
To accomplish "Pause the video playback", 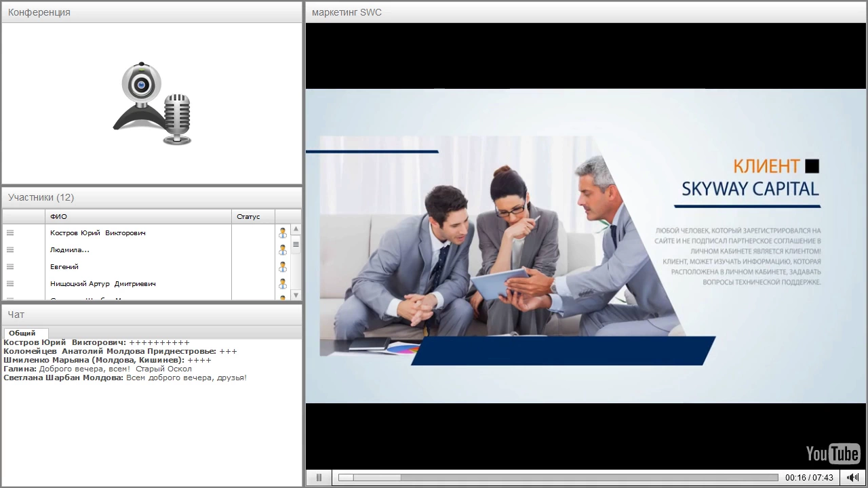I will pos(319,478).
